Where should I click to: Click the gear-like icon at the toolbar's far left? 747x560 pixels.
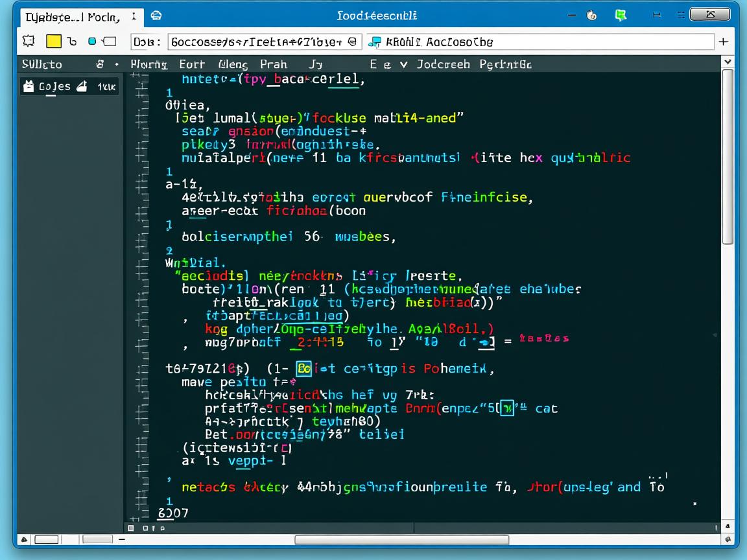tap(29, 41)
